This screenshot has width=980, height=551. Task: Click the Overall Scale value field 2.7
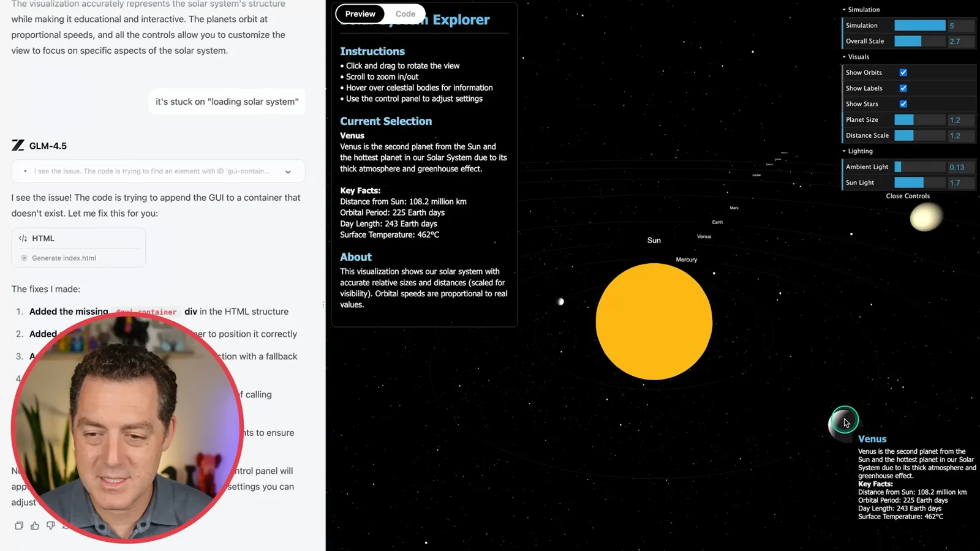pos(961,42)
